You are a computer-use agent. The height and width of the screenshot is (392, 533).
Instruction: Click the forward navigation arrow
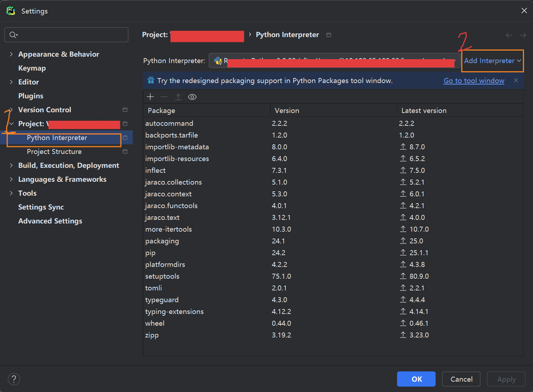523,35
